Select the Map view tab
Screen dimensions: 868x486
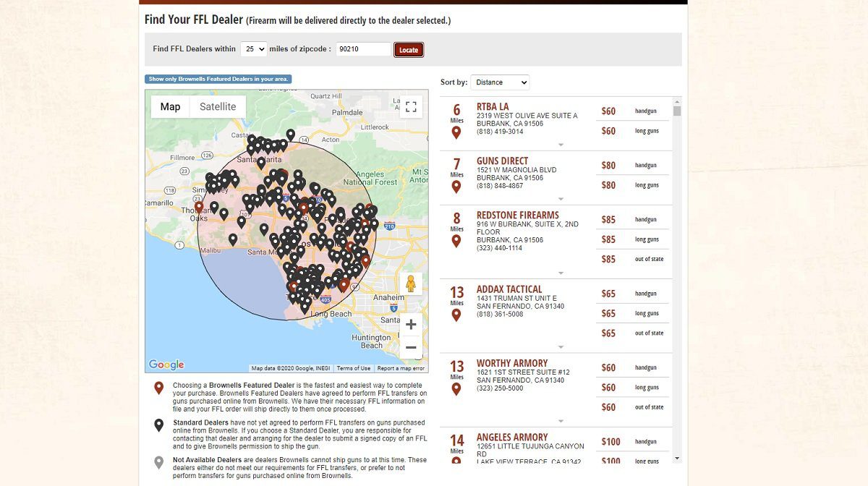pyautogui.click(x=170, y=107)
